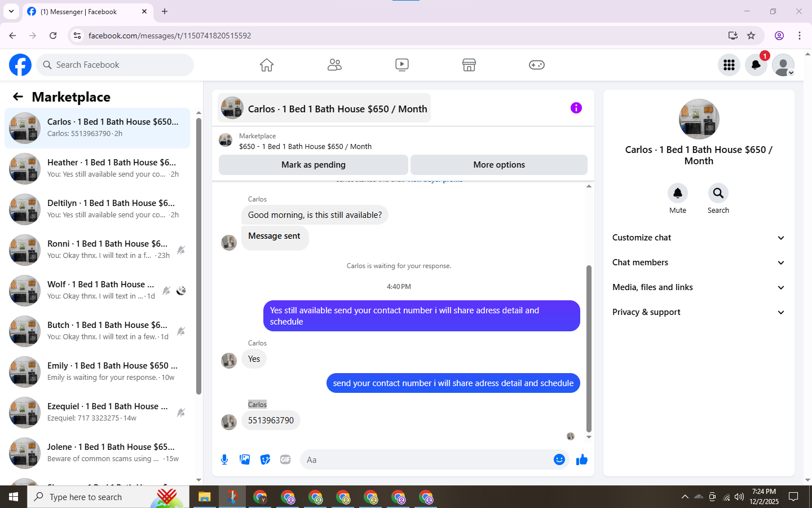Search in conversation using the magnifier button
This screenshot has height=508, width=812.
[x=718, y=193]
